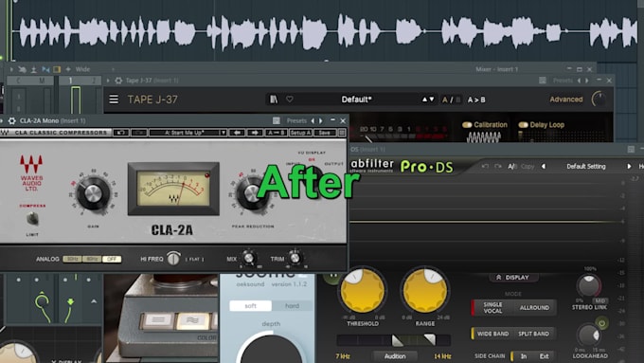
Task: Click the Audition button in Pro-DS
Action: (395, 356)
